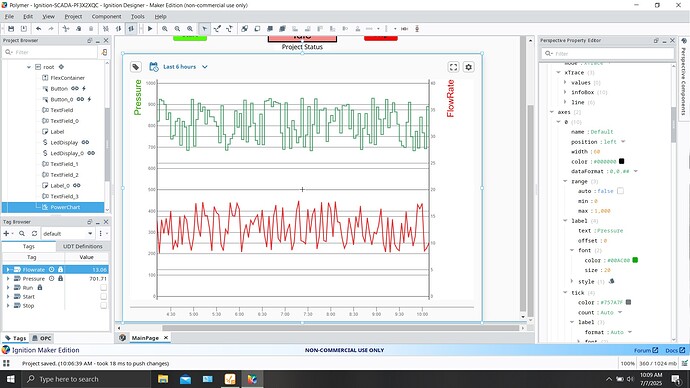Open File Explorer from the Windows taskbar
This screenshot has height=388, width=690.
163,379
